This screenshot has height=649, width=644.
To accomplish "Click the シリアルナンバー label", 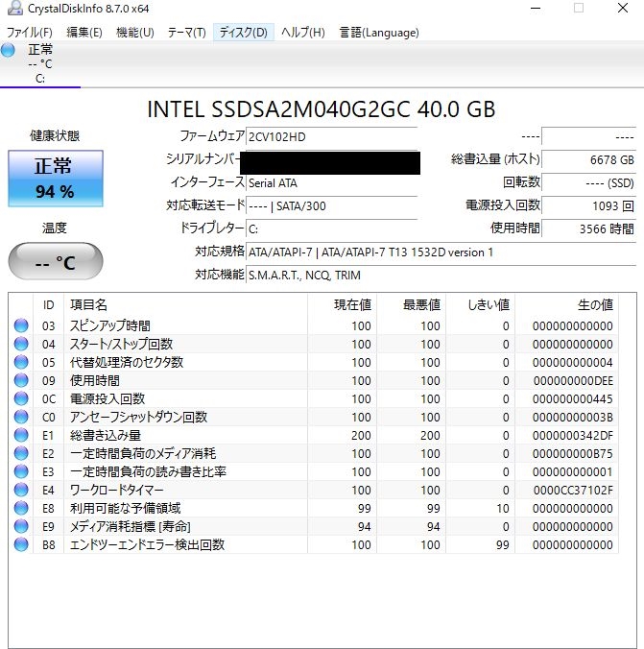I will [x=203, y=159].
